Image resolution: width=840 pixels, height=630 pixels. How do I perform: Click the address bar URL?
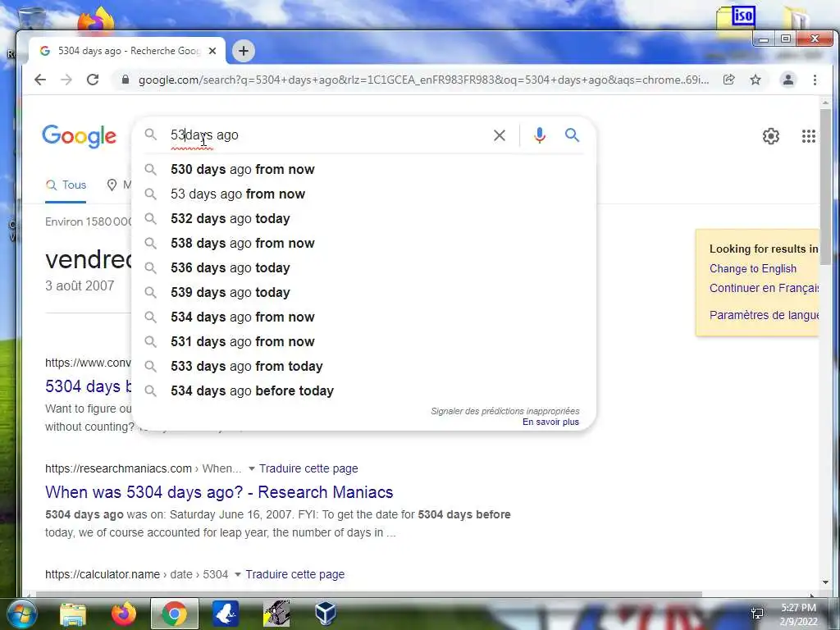[423, 80]
